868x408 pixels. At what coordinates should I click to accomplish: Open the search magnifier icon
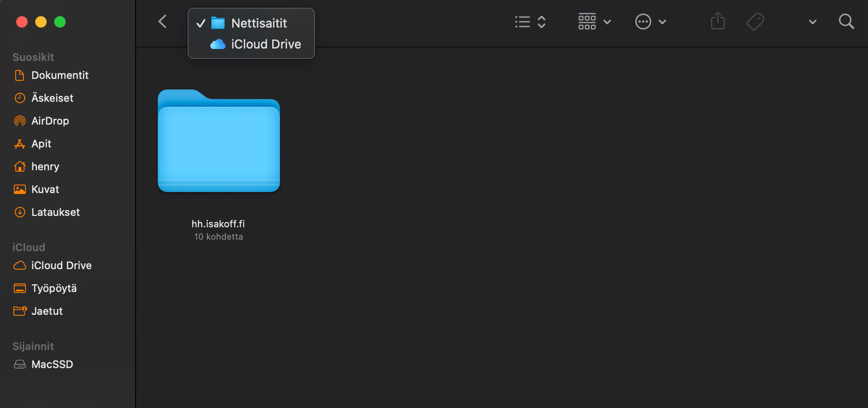846,21
